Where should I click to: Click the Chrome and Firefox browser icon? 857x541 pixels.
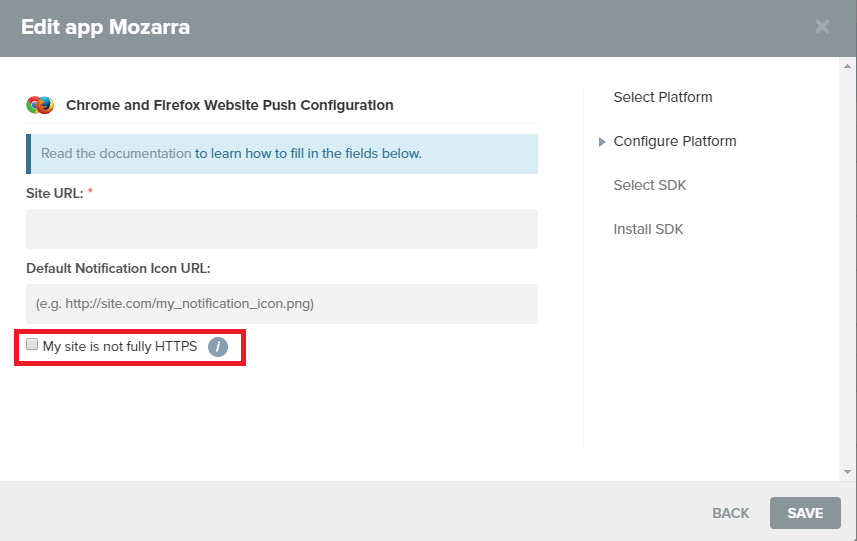coord(40,105)
